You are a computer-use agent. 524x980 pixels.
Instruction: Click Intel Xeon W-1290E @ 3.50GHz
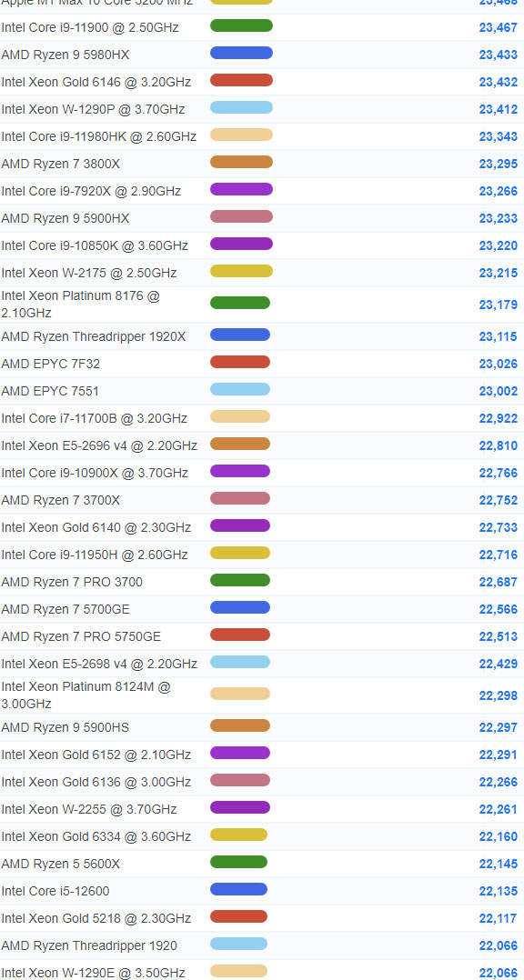[93, 973]
